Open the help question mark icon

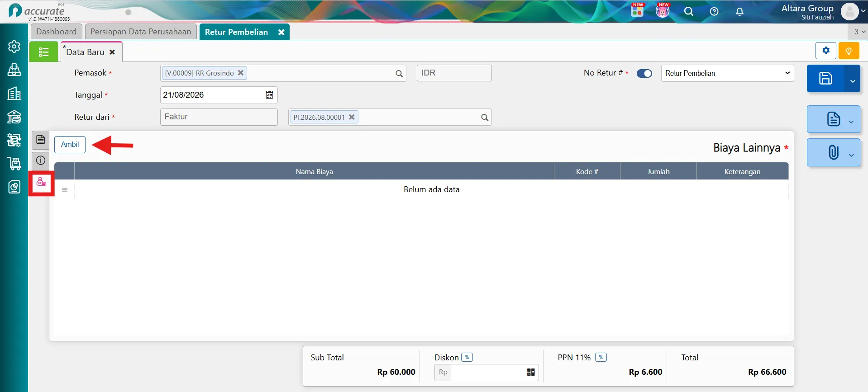point(714,12)
